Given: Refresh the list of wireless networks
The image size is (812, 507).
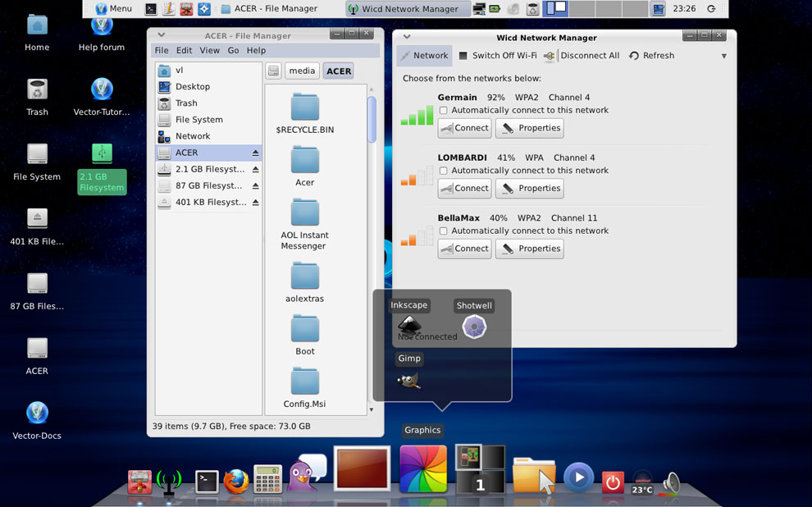Looking at the screenshot, I should pos(652,55).
